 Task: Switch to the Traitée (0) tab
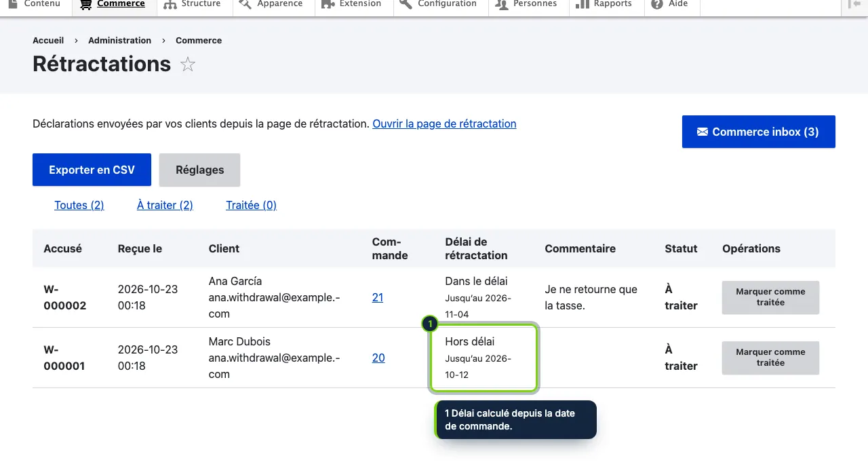tap(251, 205)
